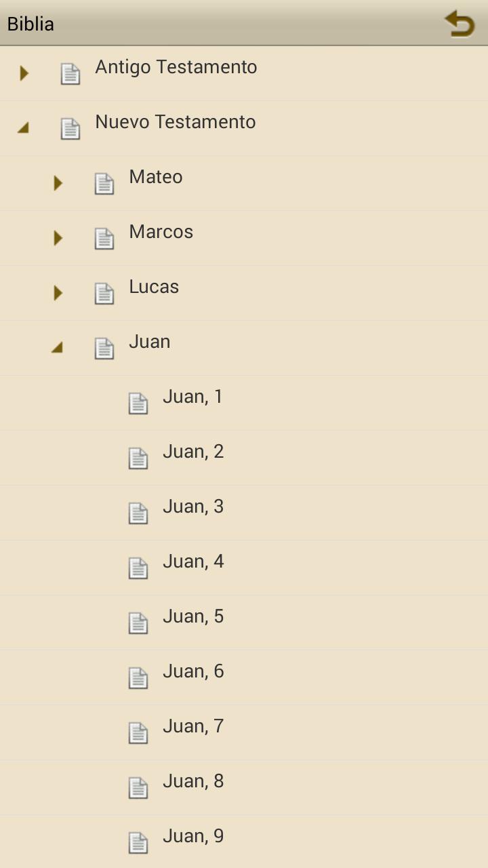Expand the Marcos book arrow
The width and height of the screenshot is (488, 868).
tap(58, 238)
